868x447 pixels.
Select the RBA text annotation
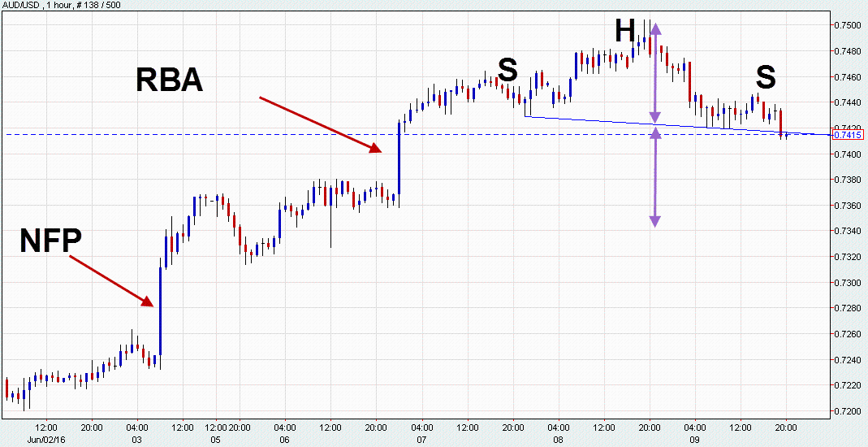(x=169, y=80)
